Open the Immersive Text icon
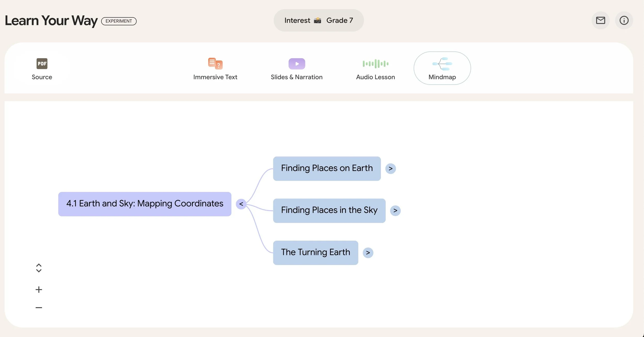 pos(215,64)
